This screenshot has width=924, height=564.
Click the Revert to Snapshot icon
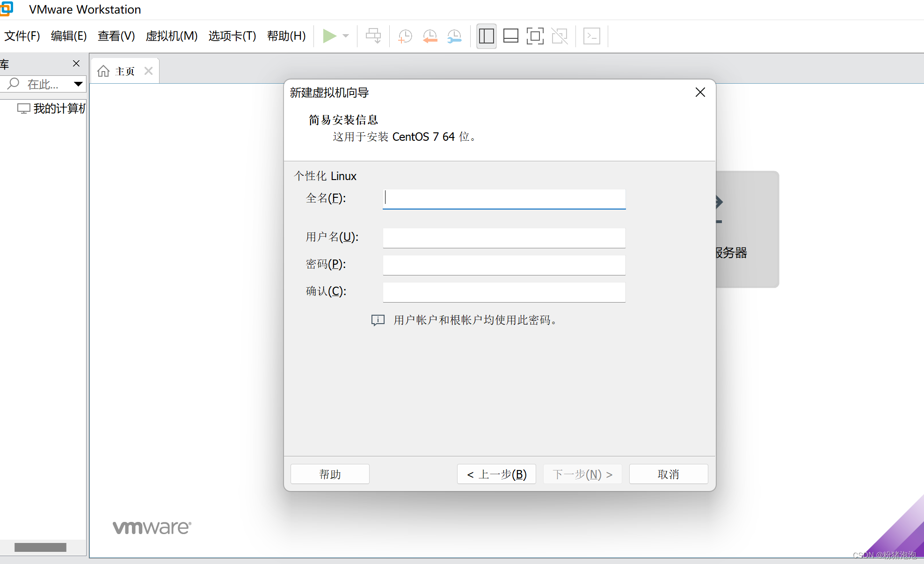[x=429, y=36]
